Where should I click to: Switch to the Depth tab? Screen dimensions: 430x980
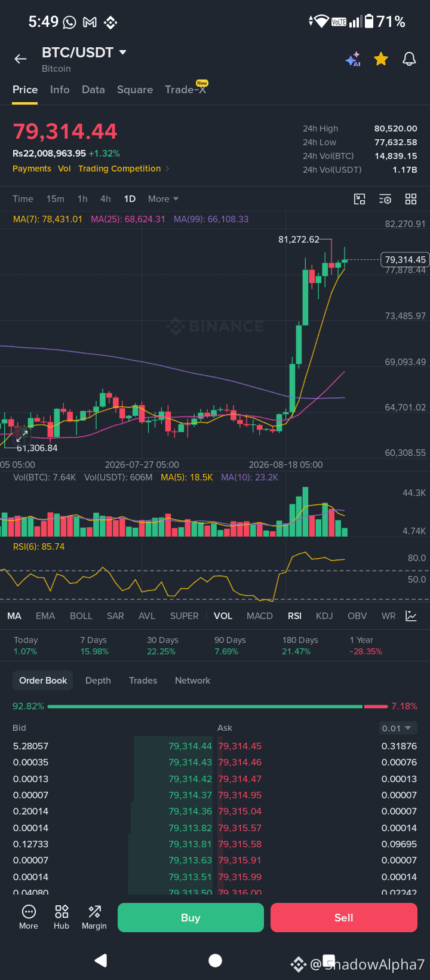click(98, 681)
